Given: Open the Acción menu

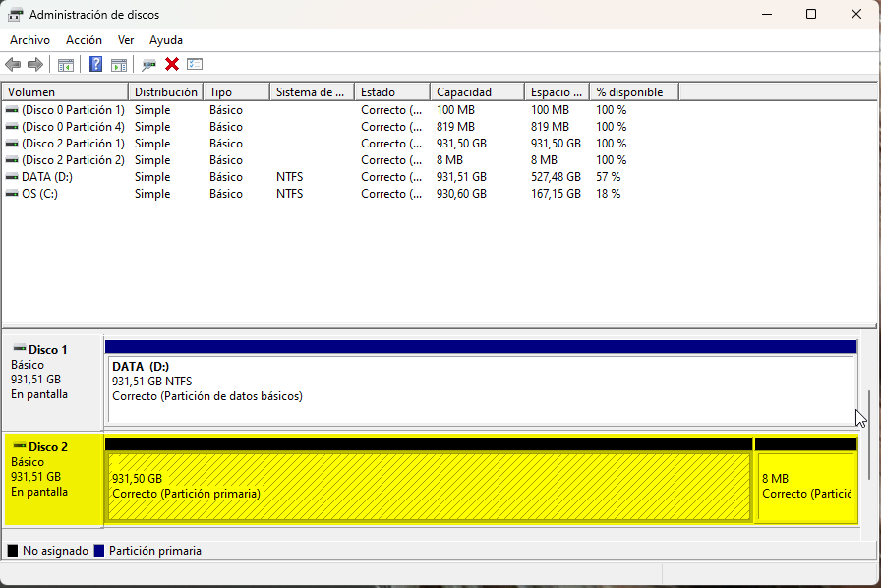Looking at the screenshot, I should click(84, 40).
